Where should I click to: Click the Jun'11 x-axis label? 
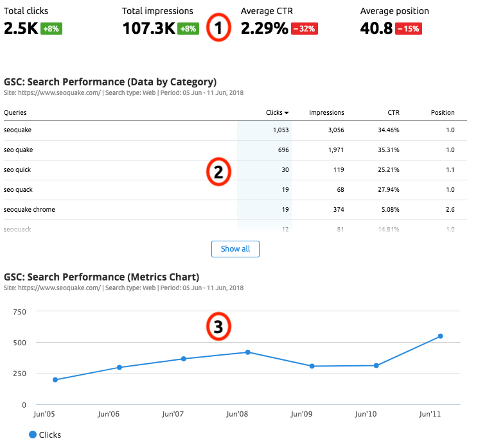(x=430, y=414)
